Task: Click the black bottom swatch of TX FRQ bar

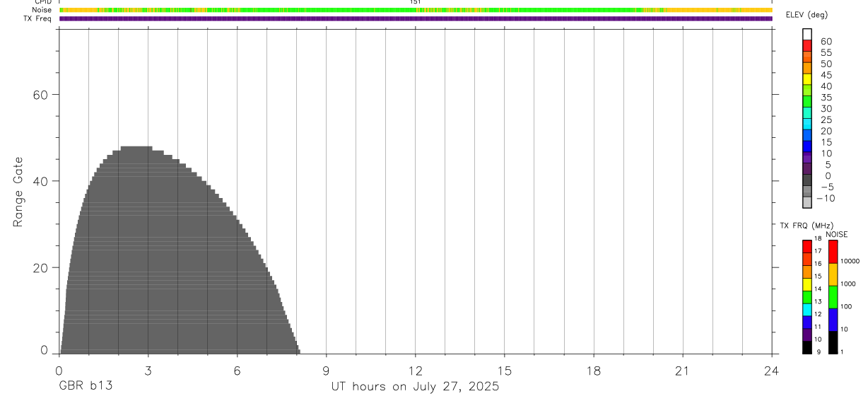Action: (807, 347)
